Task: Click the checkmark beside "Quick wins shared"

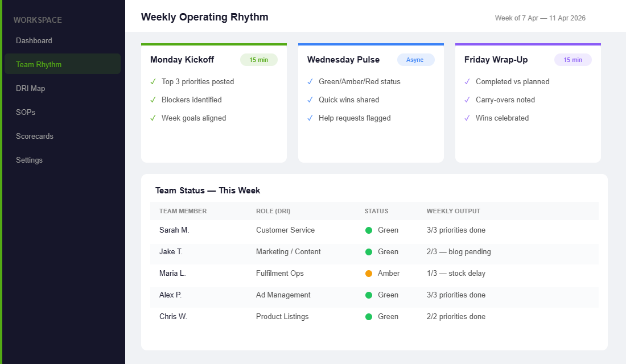Action: click(310, 100)
